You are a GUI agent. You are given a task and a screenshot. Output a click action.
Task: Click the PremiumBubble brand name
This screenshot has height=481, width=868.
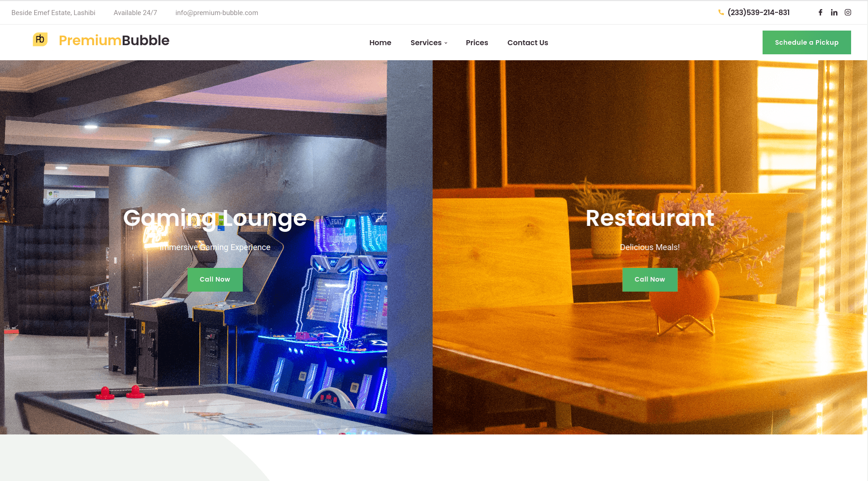(x=114, y=40)
